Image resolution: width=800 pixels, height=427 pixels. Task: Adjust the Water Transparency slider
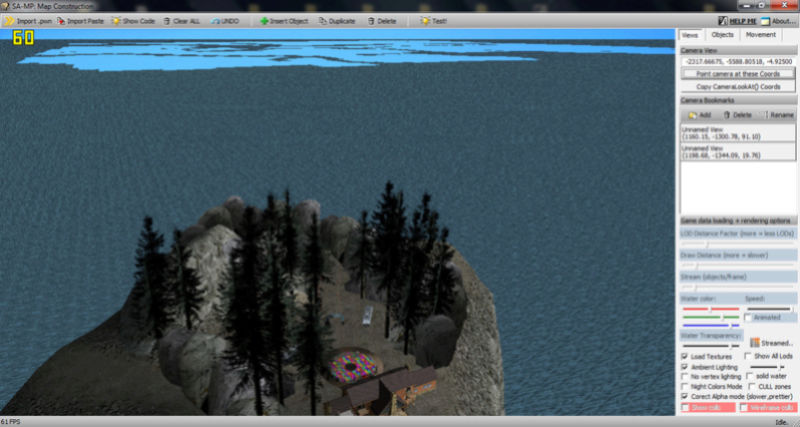711,346
